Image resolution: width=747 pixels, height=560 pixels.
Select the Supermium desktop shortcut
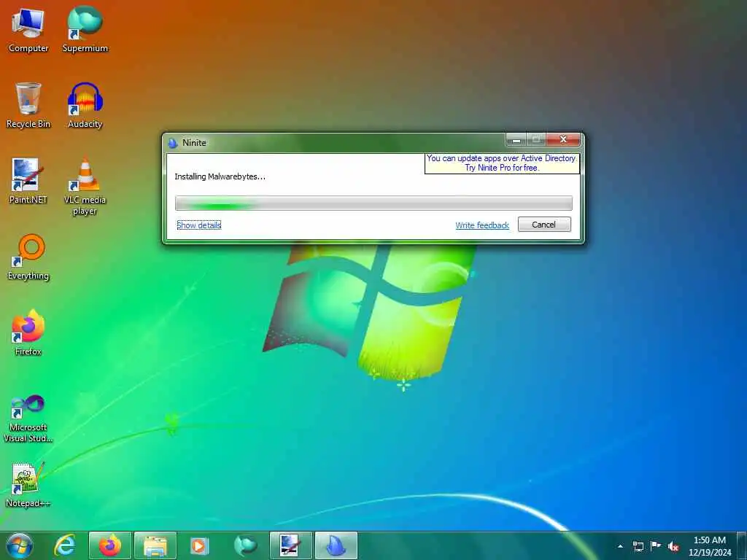click(85, 29)
